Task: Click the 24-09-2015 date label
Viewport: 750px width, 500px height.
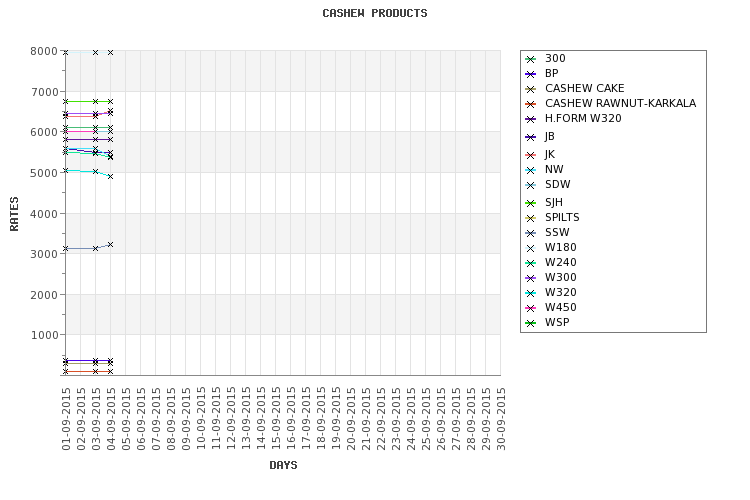Action: (411, 419)
